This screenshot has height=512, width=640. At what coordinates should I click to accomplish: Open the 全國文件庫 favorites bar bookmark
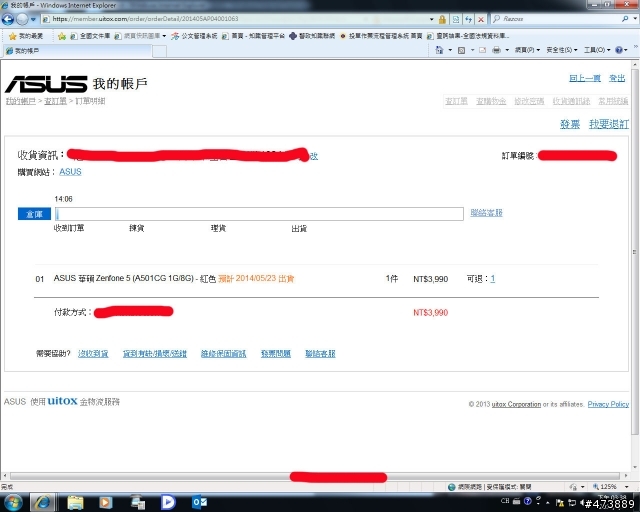[90, 36]
